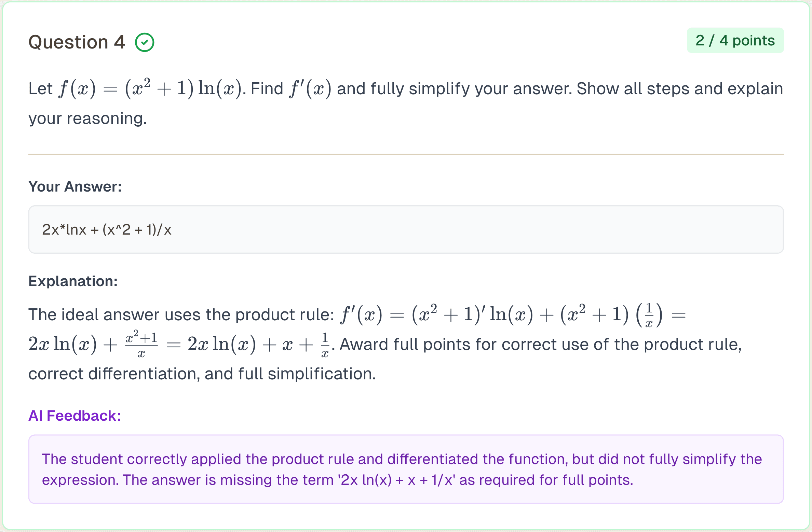Click 'The ideal answer uses the product rule' text
Image resolution: width=812 pixels, height=532 pixels.
(181, 314)
